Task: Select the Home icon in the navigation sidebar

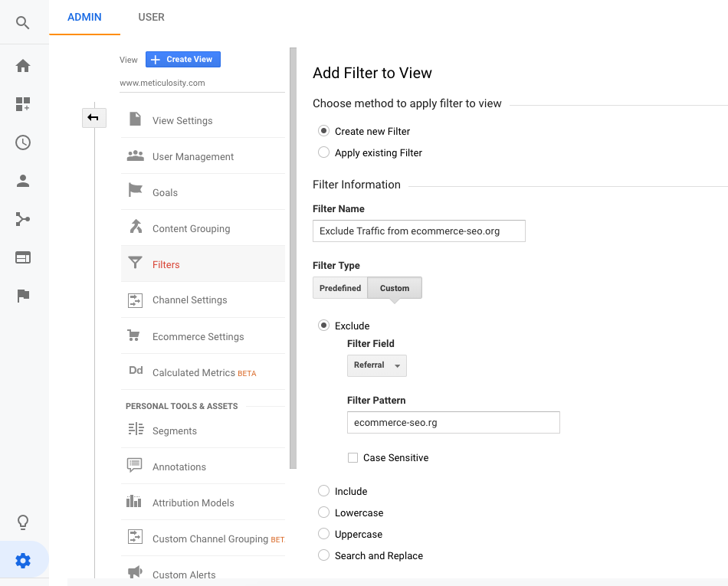Action: pyautogui.click(x=22, y=66)
